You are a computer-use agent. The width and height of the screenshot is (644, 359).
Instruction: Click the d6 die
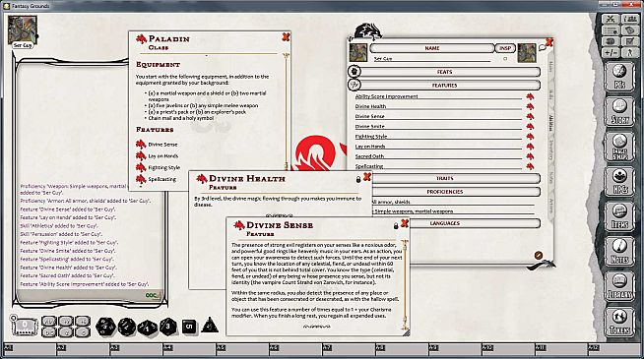(x=189, y=327)
